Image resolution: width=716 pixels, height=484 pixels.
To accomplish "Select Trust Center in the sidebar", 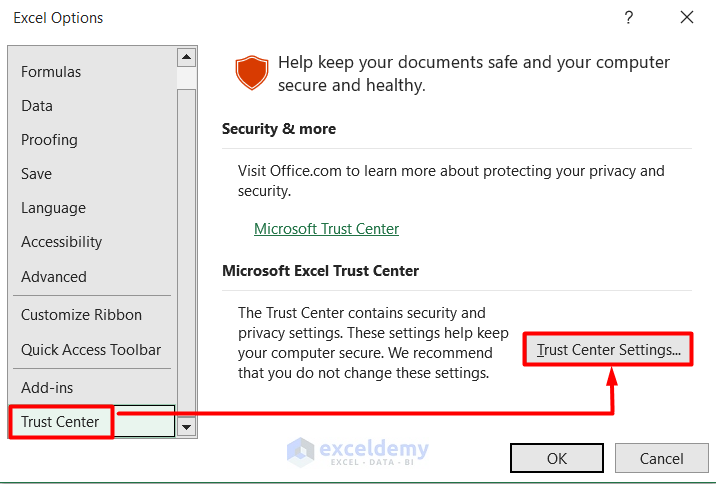I will click(x=60, y=422).
